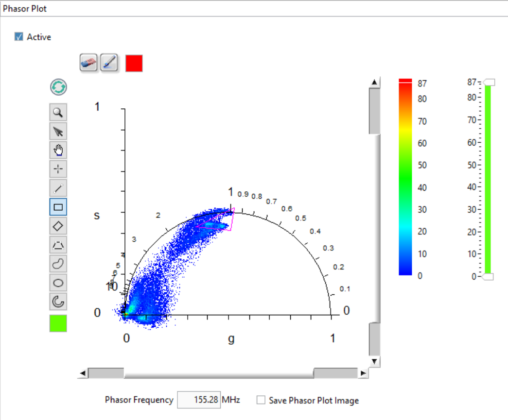This screenshot has height=420, width=508.
Task: Click the lower slider handle at 0
Action: point(488,277)
